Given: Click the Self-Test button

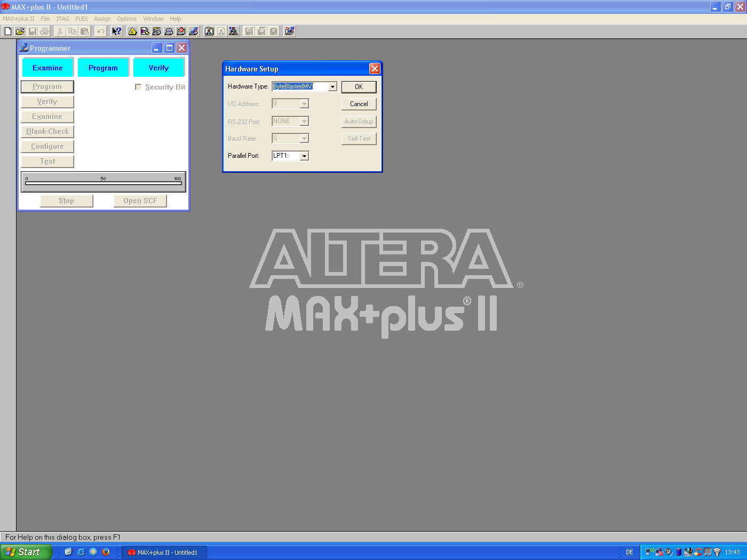Looking at the screenshot, I should click(359, 139).
